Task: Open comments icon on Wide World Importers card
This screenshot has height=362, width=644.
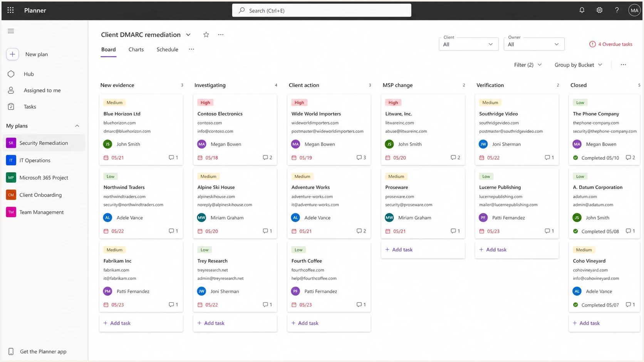Action: 359,157
